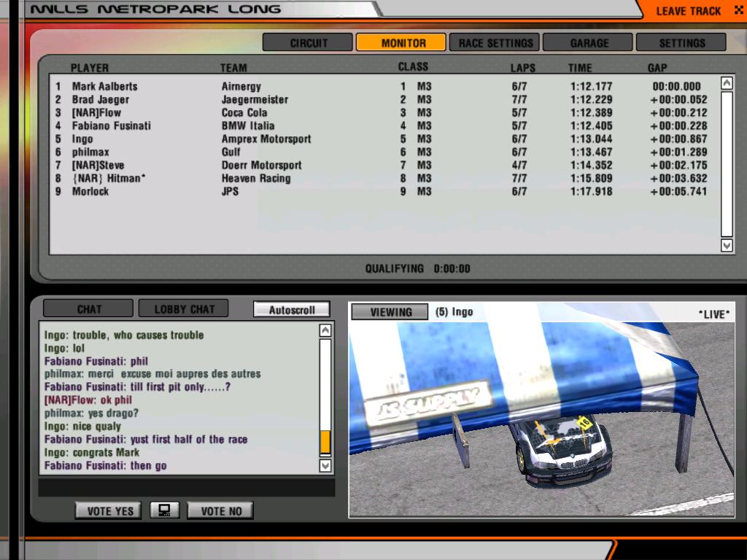
Task: Open the Circuit tab
Action: coord(308,43)
